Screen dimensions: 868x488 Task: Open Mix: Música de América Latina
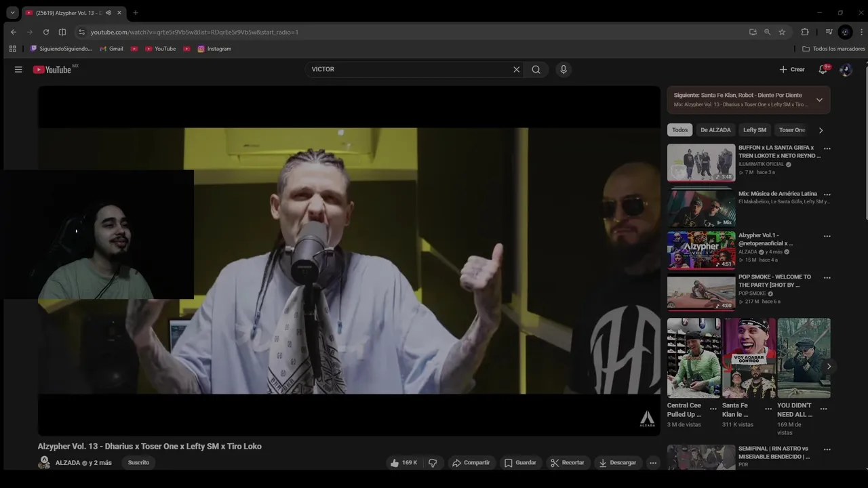tap(701, 208)
